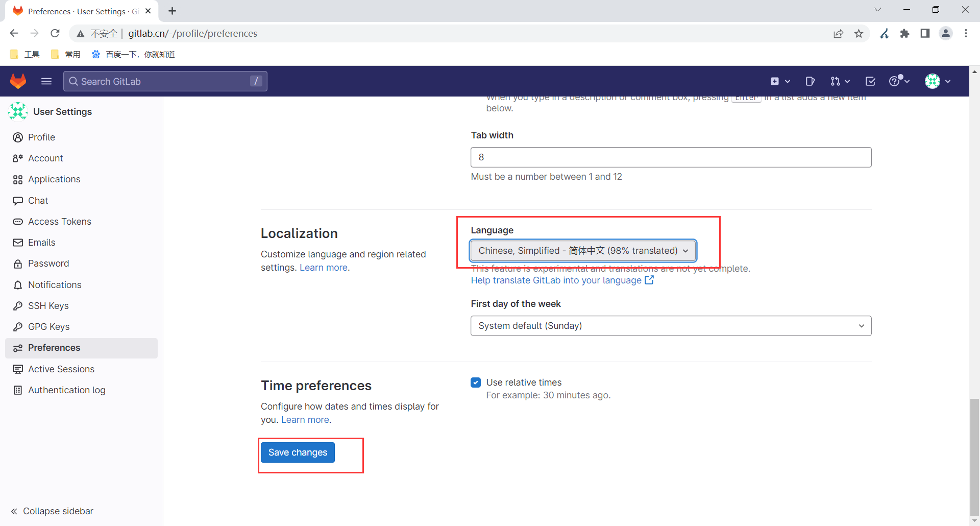Viewport: 980px width, 526px height.
Task: Open Help translate GitLab link
Action: 562,280
